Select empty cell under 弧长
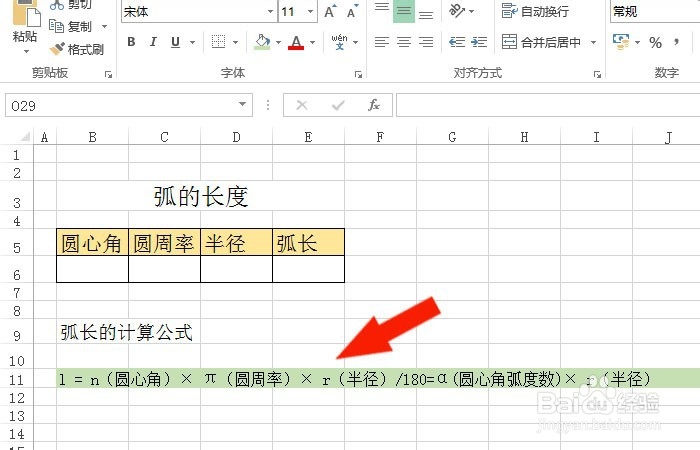Image resolution: width=700 pixels, height=450 pixels. (308, 269)
